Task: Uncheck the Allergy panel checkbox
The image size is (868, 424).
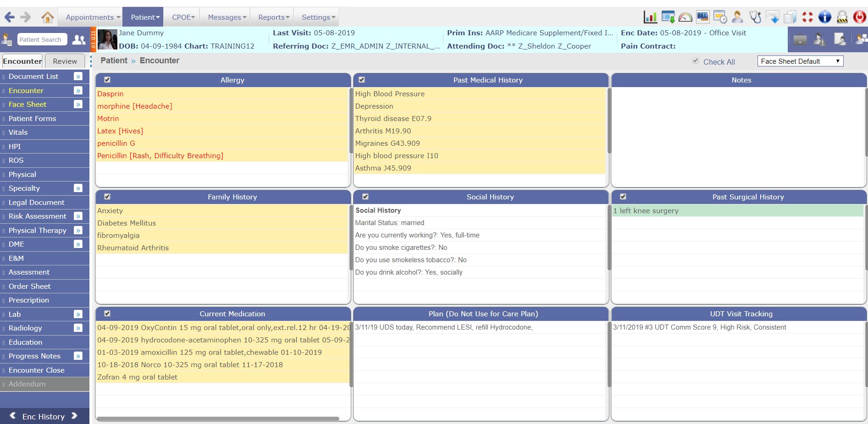Action: click(x=107, y=80)
